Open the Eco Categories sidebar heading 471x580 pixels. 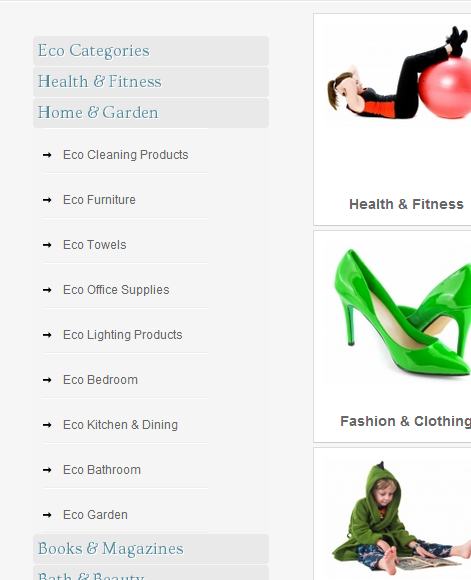click(x=151, y=51)
